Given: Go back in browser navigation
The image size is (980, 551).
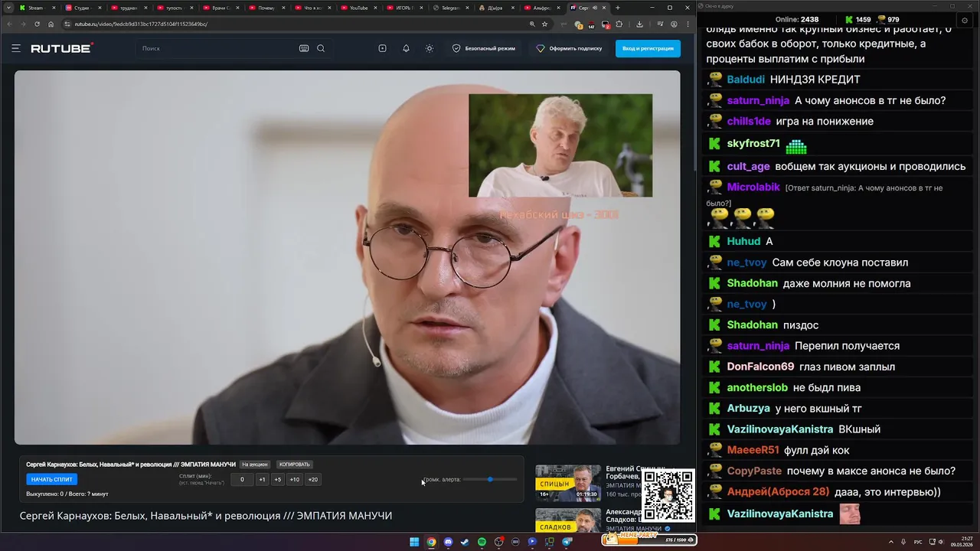Looking at the screenshot, I should pyautogui.click(x=8, y=24).
